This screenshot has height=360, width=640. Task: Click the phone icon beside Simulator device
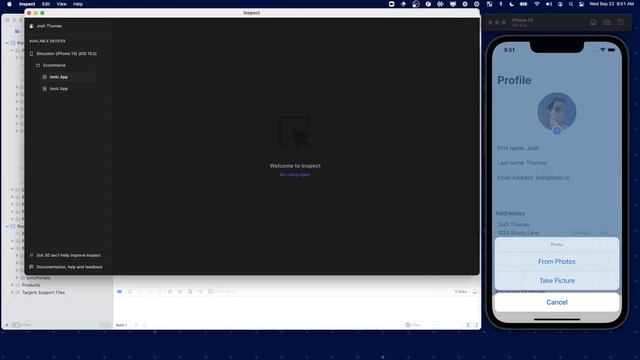coord(31,53)
